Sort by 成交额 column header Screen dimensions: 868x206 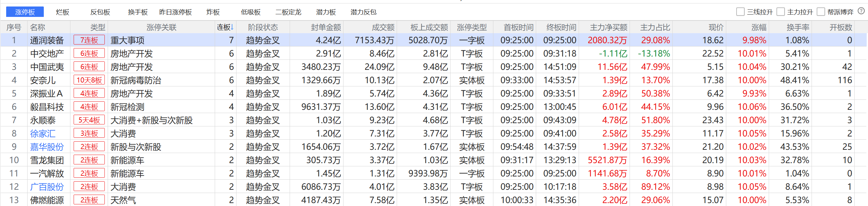(x=383, y=27)
